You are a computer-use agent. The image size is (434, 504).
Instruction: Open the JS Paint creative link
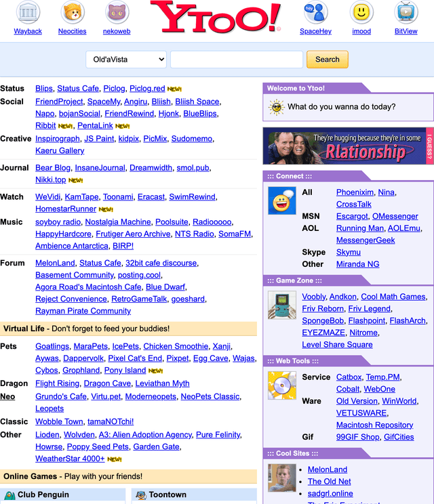[99, 139]
